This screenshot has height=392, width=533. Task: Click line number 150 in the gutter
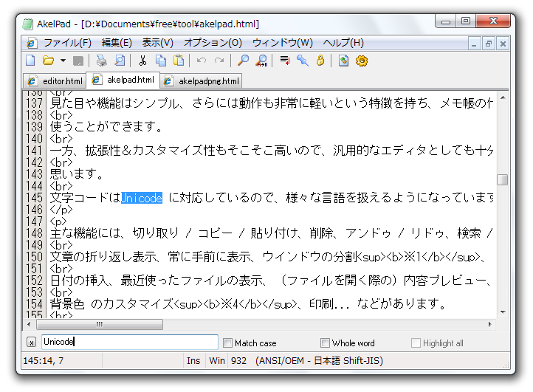tap(35, 258)
